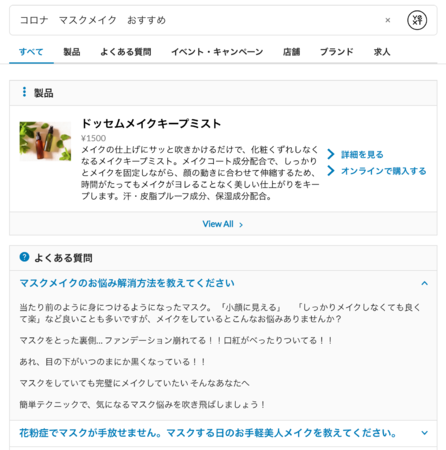Click the オンラインで購入する link
This screenshot has width=446, height=450.
(384, 171)
